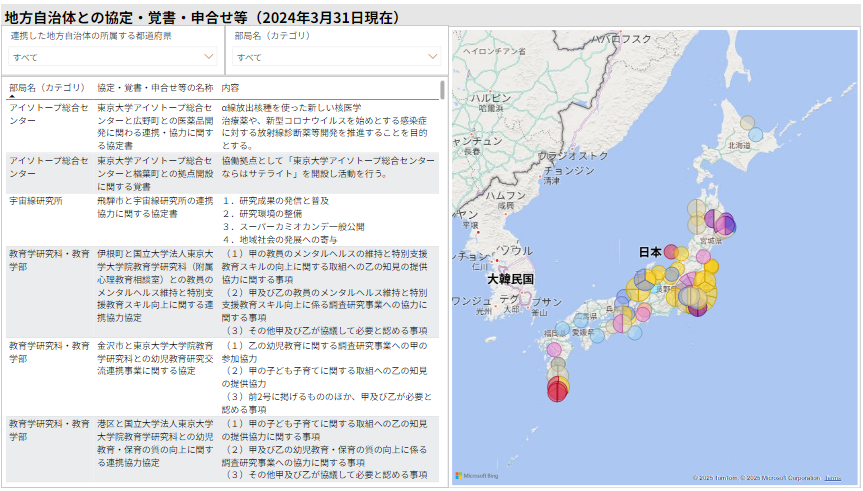Open the Terms link on the map
Screen dimensions: 863x491
(x=833, y=478)
